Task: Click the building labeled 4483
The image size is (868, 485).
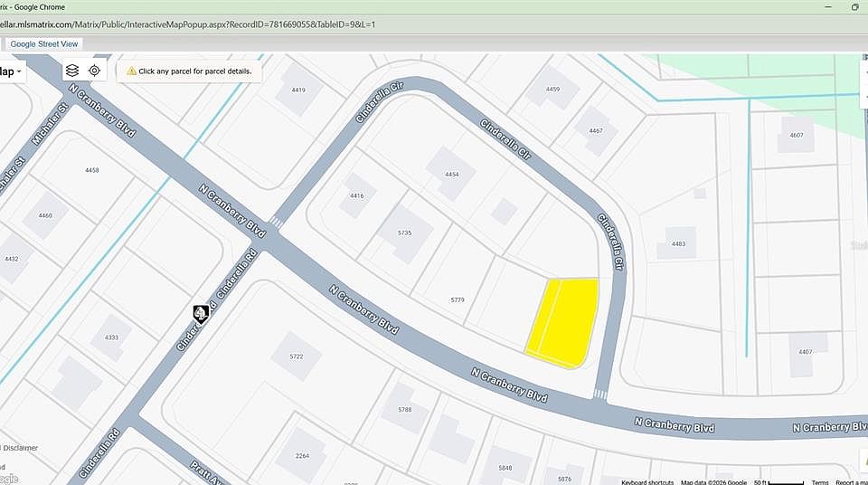Action: tap(677, 243)
